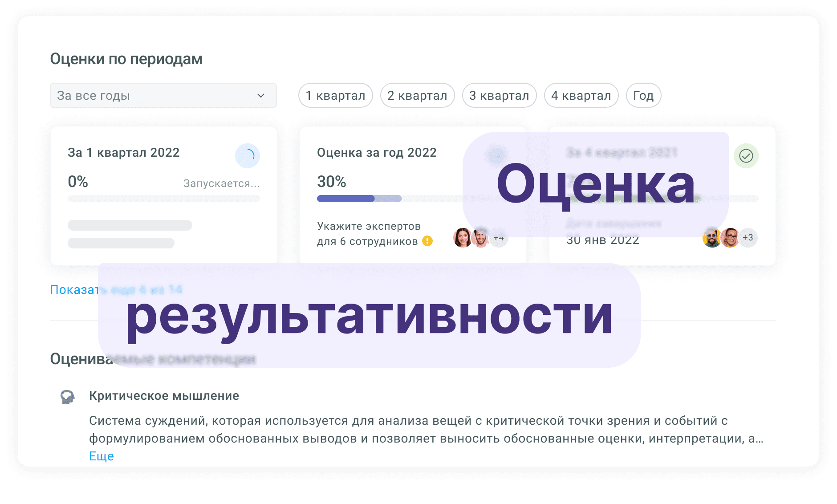Image resolution: width=837 pixels, height=504 pixels.
Task: Click the woman's avatar on the year 2022 card
Action: click(x=463, y=238)
